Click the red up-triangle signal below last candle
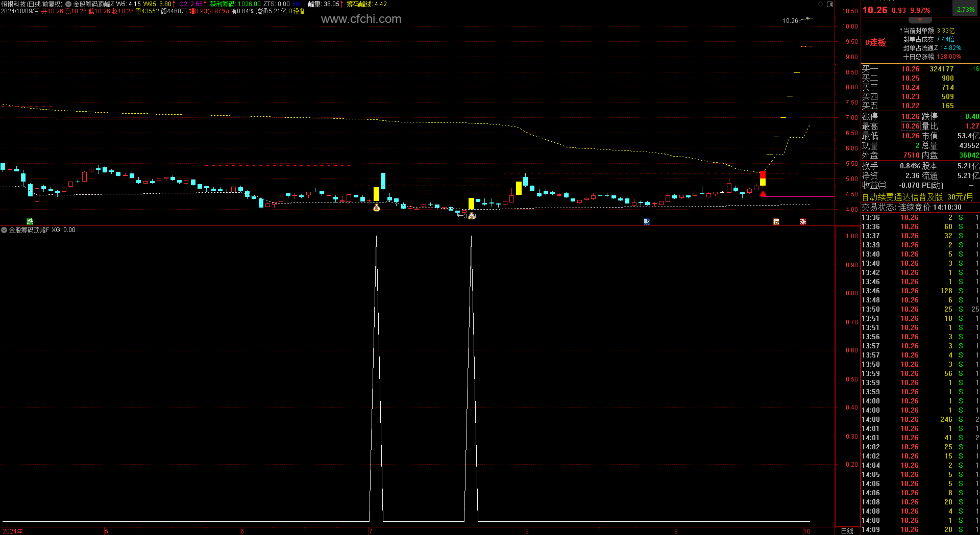This screenshot has width=980, height=535. click(x=763, y=193)
